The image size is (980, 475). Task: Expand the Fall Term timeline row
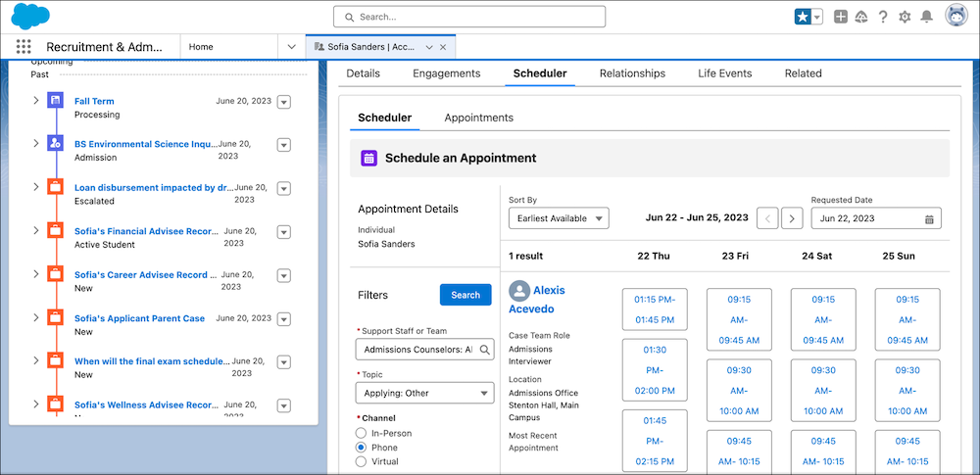[x=35, y=100]
